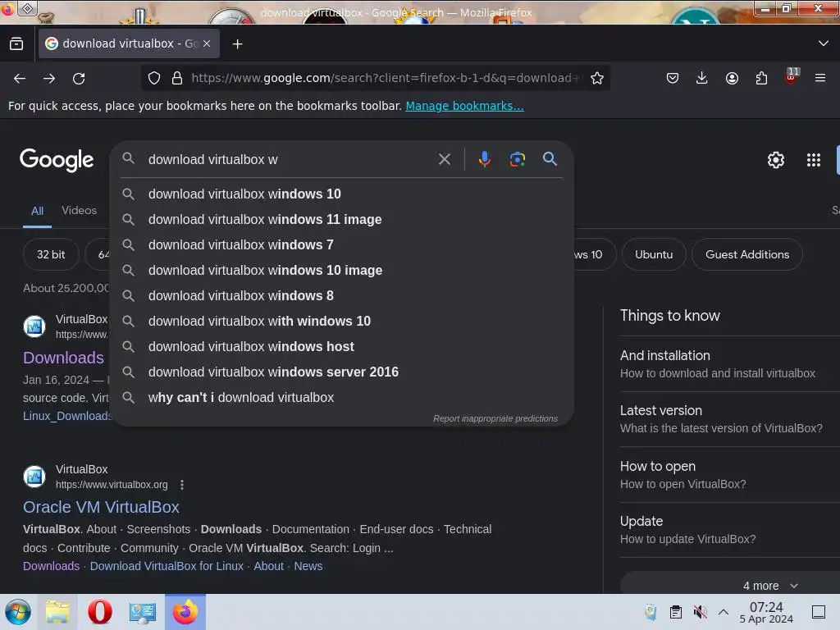This screenshot has height=630, width=840.
Task: Reload the current page
Action: (79, 78)
